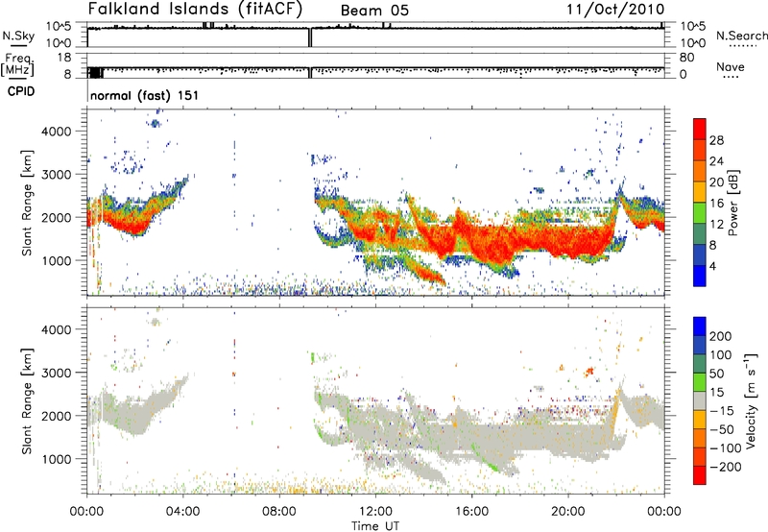768x532 pixels.
Task: Select the "CPID" row label
Action: tap(21, 91)
